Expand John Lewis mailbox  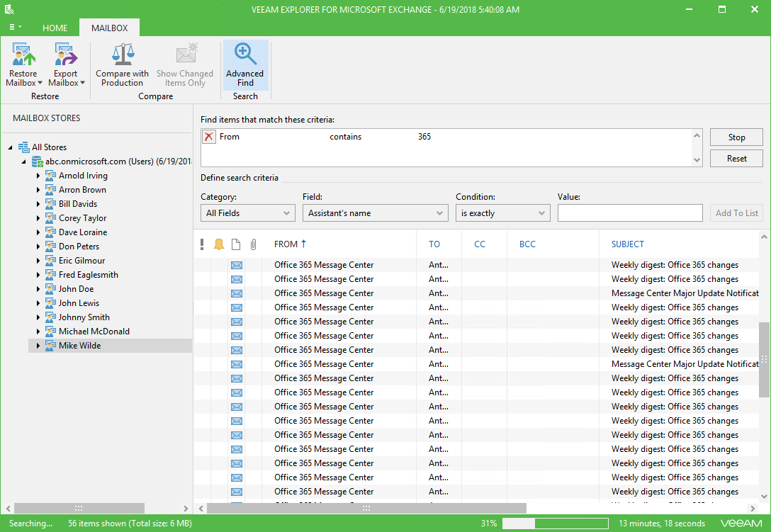tap(38, 303)
